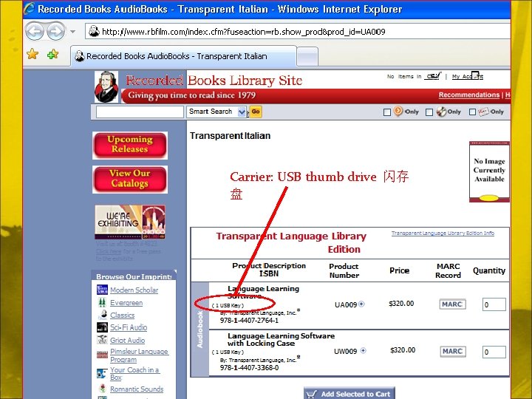Click the quantity field for UA009

point(494,304)
